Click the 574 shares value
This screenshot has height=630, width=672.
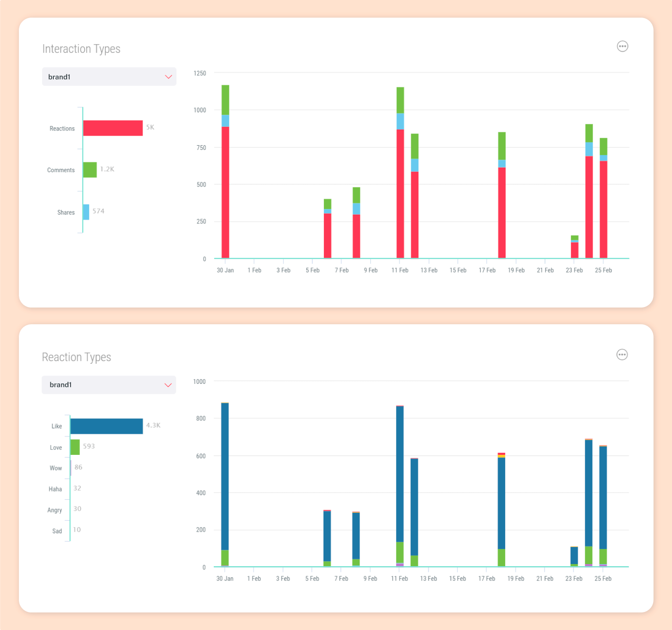click(98, 211)
